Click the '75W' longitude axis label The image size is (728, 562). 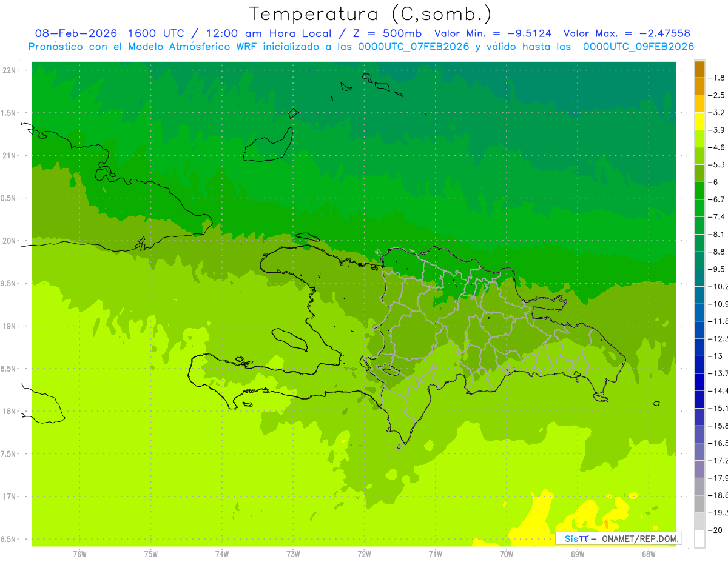point(151,554)
